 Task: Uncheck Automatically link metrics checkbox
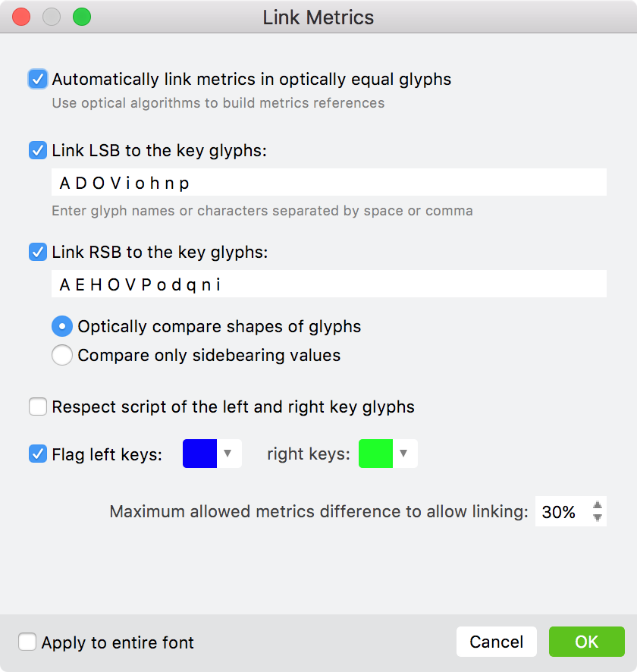point(38,79)
